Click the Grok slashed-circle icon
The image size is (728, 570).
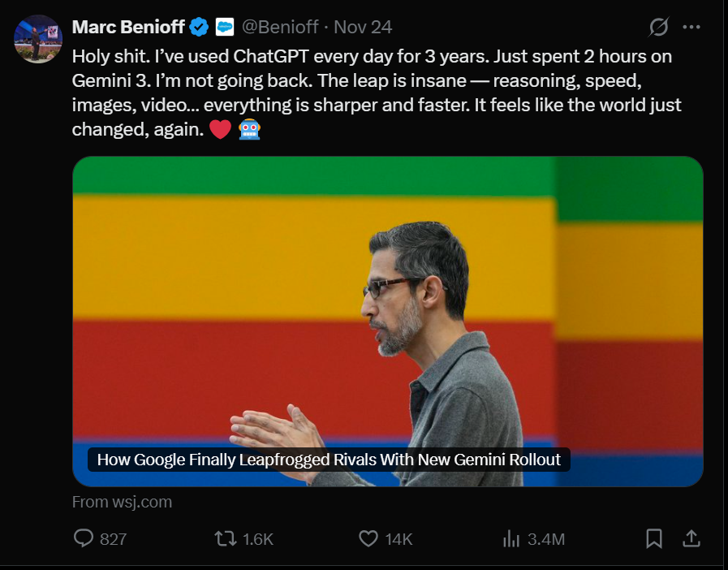[x=658, y=27]
